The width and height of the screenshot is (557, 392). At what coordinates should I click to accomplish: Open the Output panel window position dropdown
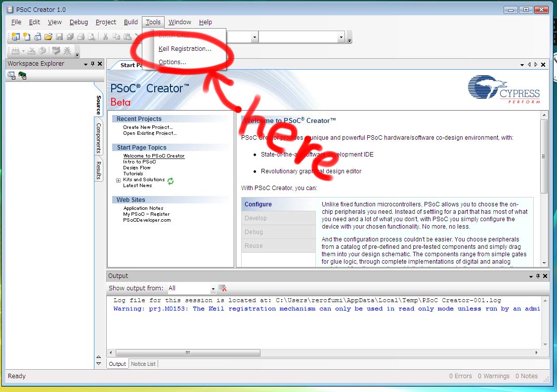point(531,276)
